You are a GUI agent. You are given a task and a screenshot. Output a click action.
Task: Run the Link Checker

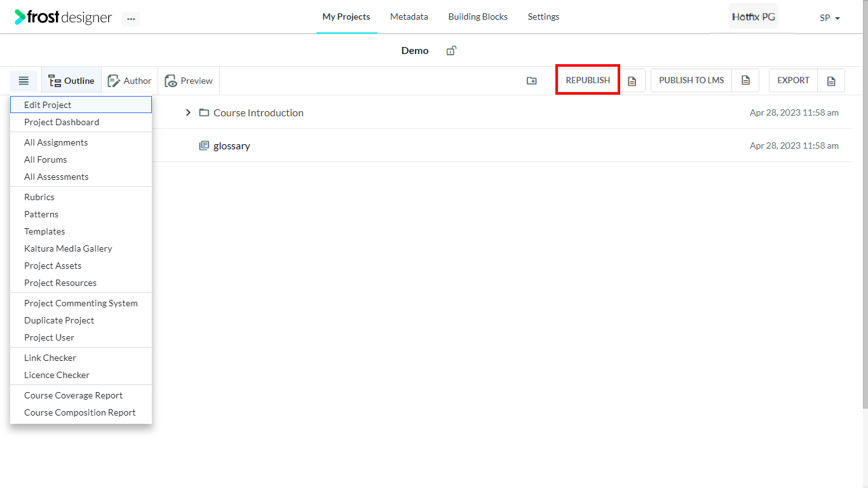81,358
